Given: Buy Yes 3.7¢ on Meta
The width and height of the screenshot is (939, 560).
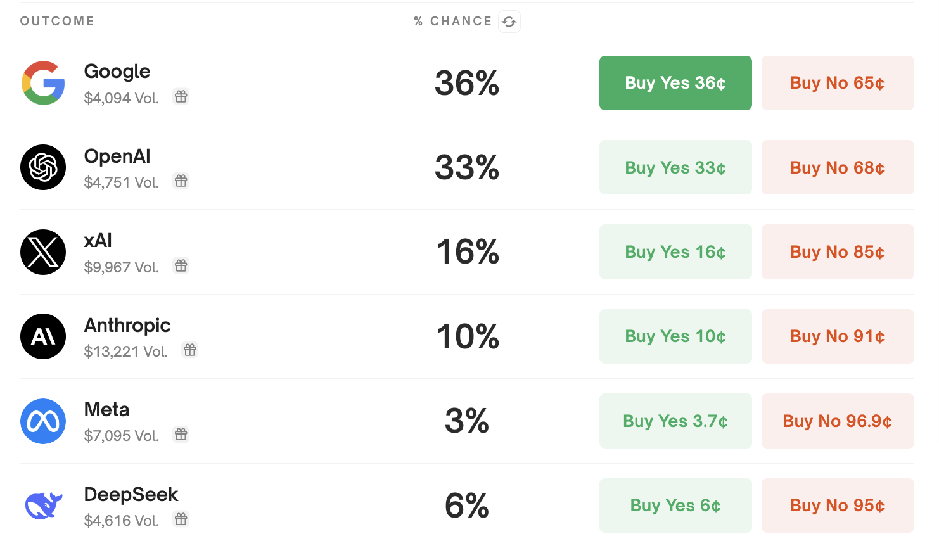Looking at the screenshot, I should click(675, 421).
